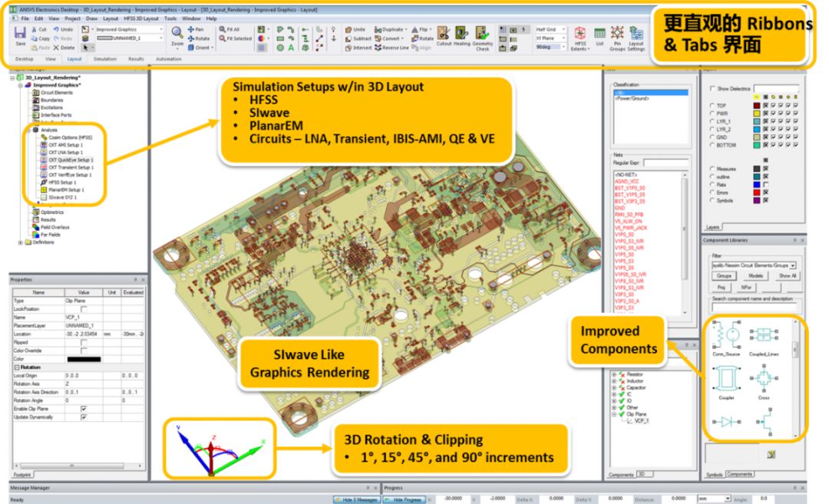Select the Rotate view tool

click(199, 38)
